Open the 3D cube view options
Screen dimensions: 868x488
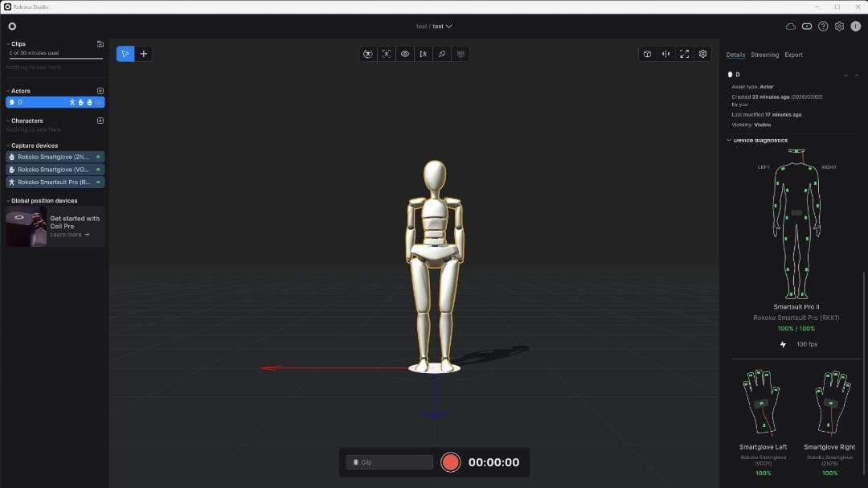pyautogui.click(x=647, y=54)
